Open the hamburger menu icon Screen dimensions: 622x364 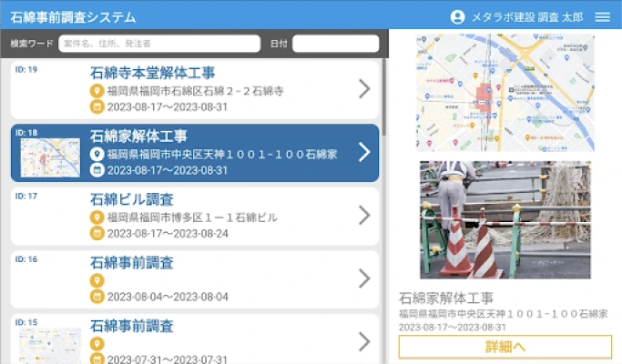(602, 16)
